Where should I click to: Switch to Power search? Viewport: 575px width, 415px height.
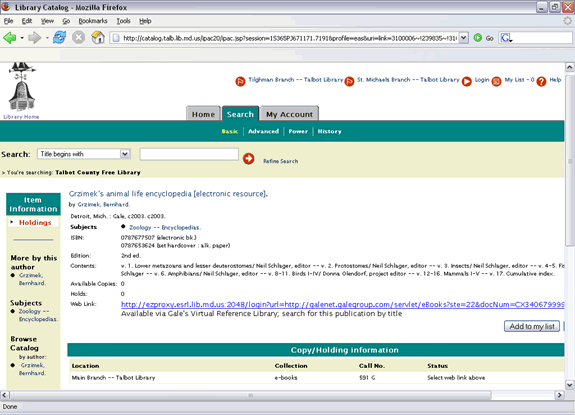[298, 131]
